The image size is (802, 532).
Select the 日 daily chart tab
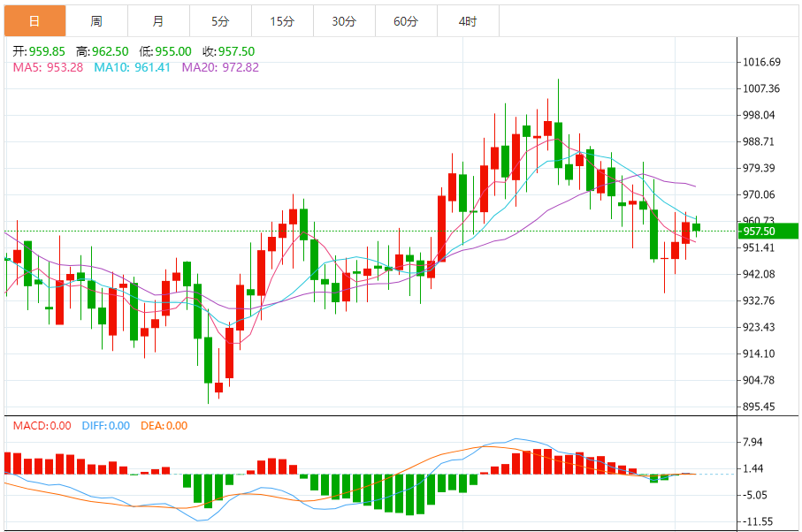point(34,21)
